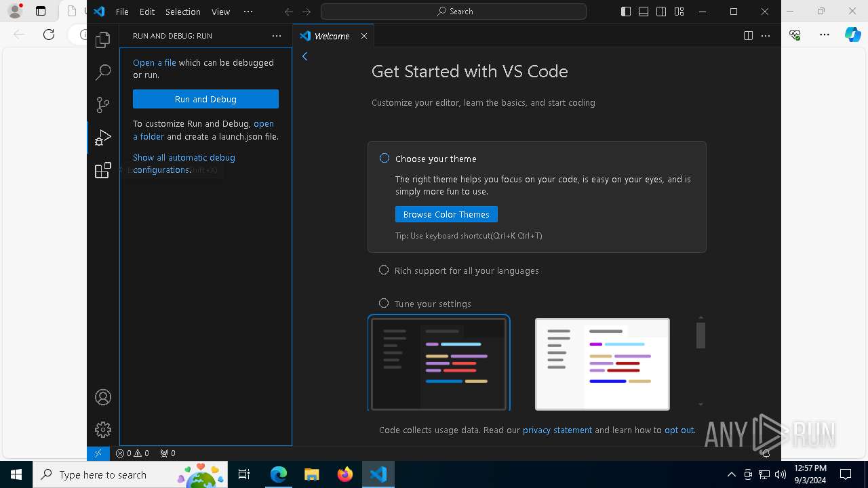This screenshot has height=488, width=868.
Task: Open the Search view in activity bar
Action: (x=103, y=73)
